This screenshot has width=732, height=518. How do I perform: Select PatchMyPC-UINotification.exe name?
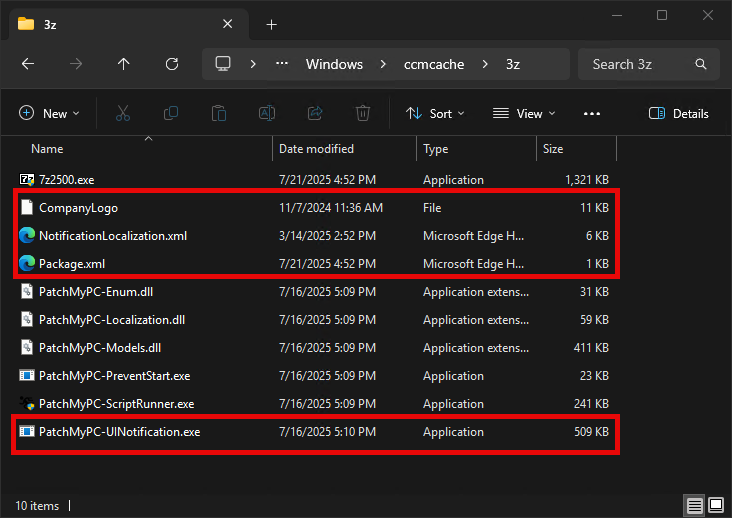pyautogui.click(x=120, y=432)
